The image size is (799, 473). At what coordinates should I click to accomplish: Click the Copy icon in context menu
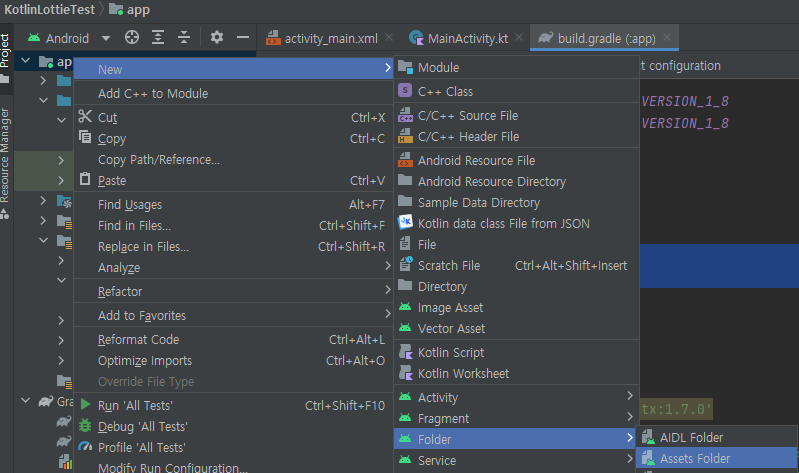click(x=85, y=137)
